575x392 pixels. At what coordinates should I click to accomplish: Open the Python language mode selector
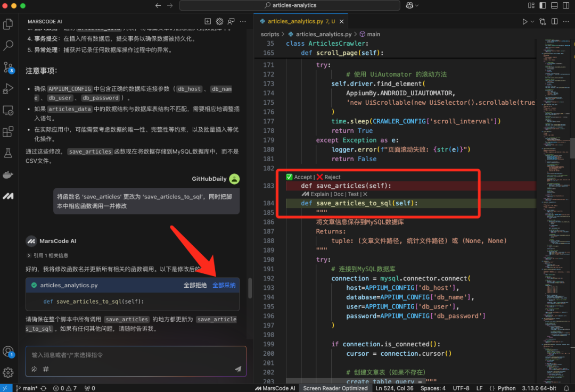(x=506, y=388)
